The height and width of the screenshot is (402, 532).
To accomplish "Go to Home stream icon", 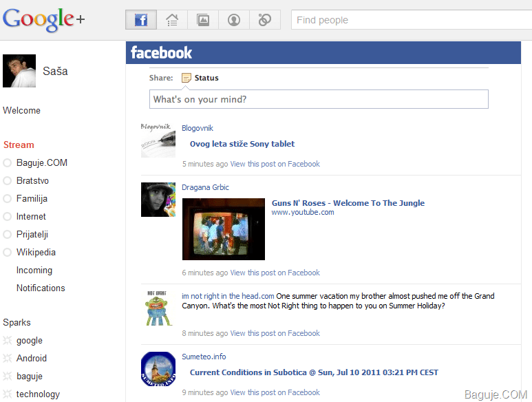I will [172, 20].
